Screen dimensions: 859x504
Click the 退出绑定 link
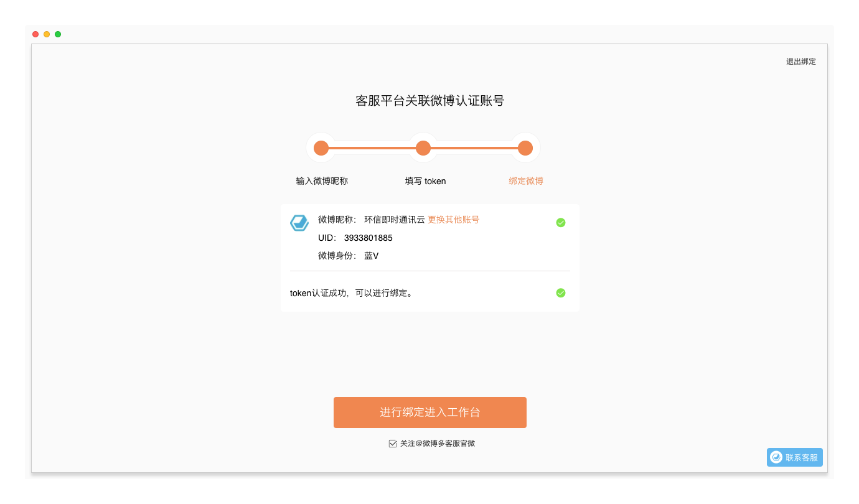(x=800, y=62)
